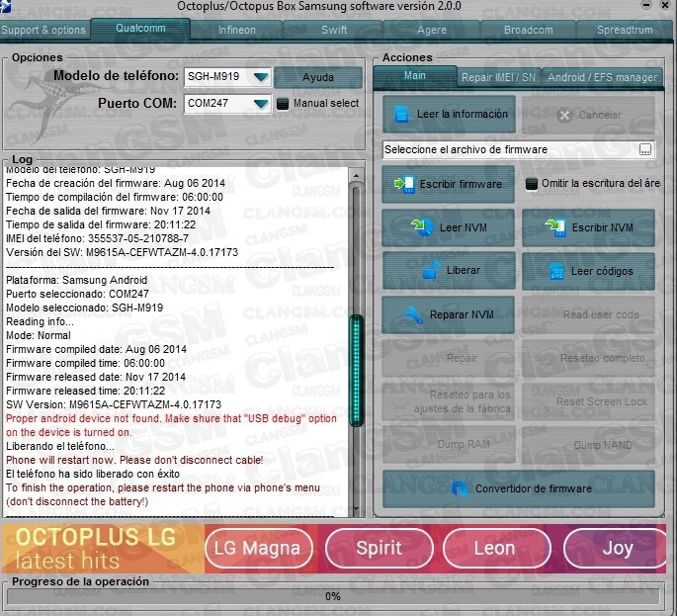Open the Repair IMEI / SN tab
This screenshot has height=616, width=677.
[x=498, y=77]
